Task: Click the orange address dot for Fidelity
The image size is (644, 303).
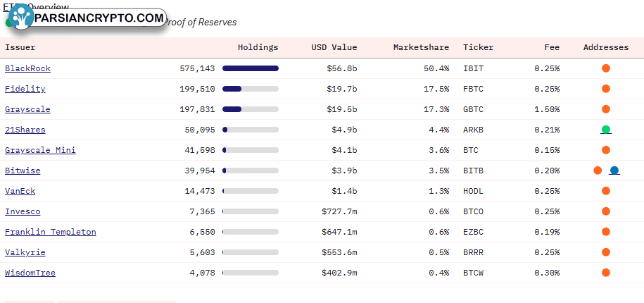Action: coord(606,89)
